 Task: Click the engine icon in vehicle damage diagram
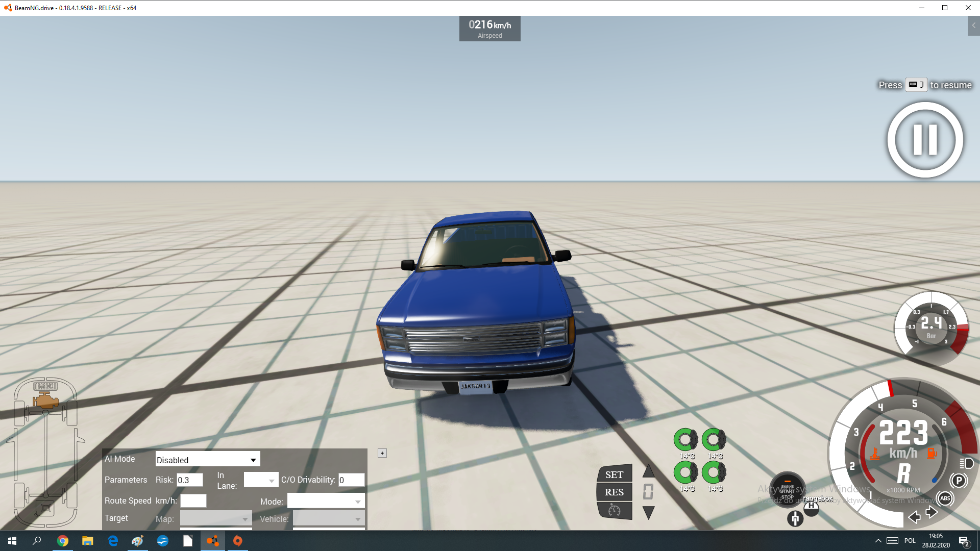pyautogui.click(x=46, y=400)
